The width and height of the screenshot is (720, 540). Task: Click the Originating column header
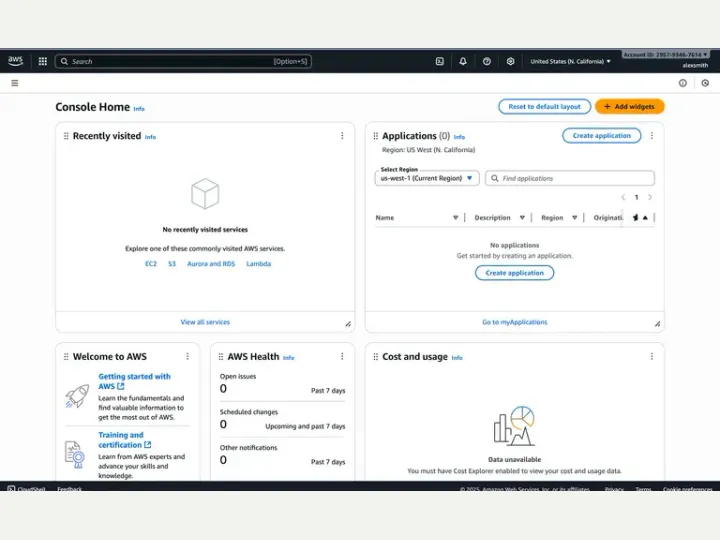(x=608, y=218)
